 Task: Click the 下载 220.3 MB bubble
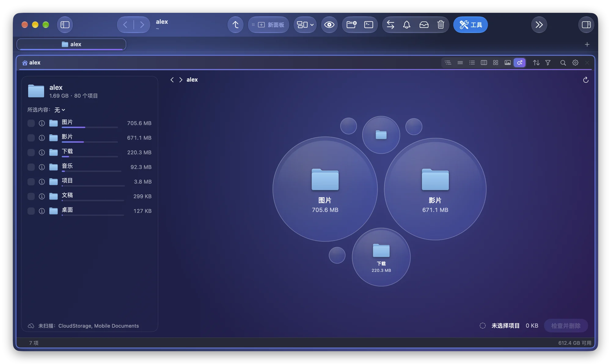[x=381, y=257]
